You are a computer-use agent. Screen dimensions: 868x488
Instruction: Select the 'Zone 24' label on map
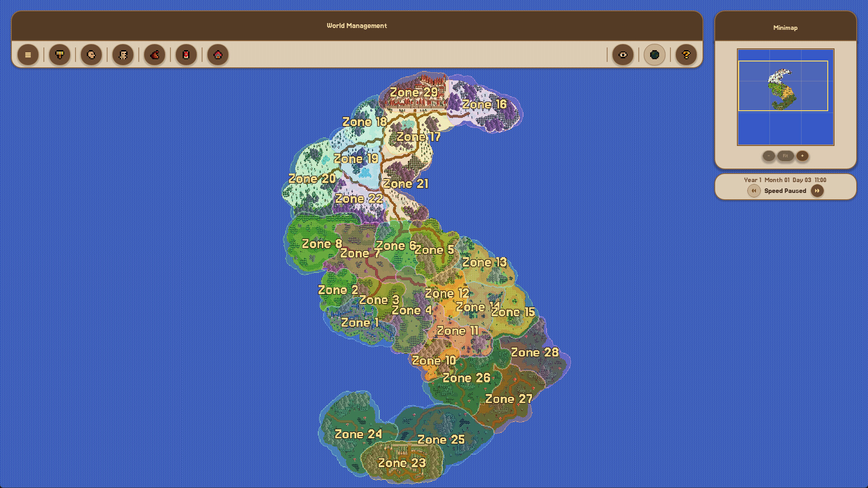click(359, 434)
